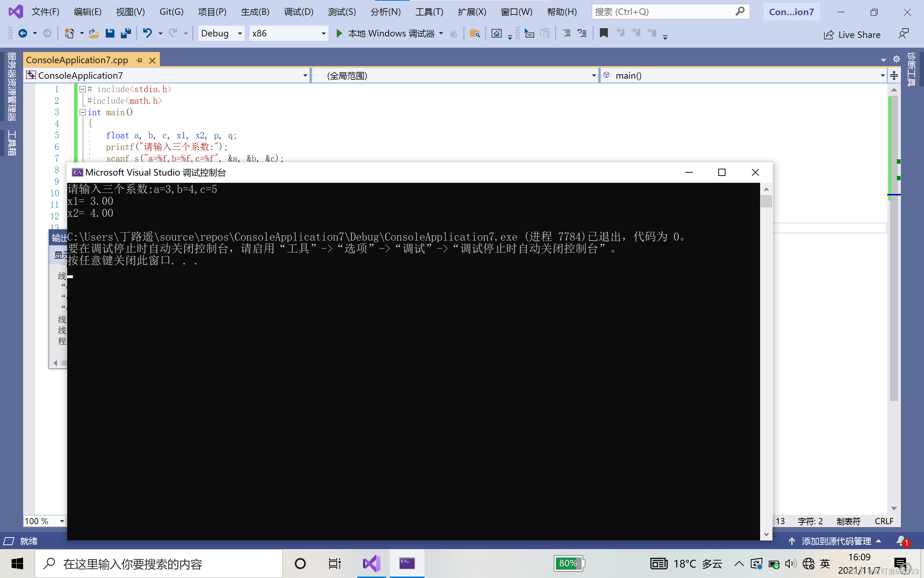
Task: Click the editor vertical scroll up arrow
Action: point(894,90)
